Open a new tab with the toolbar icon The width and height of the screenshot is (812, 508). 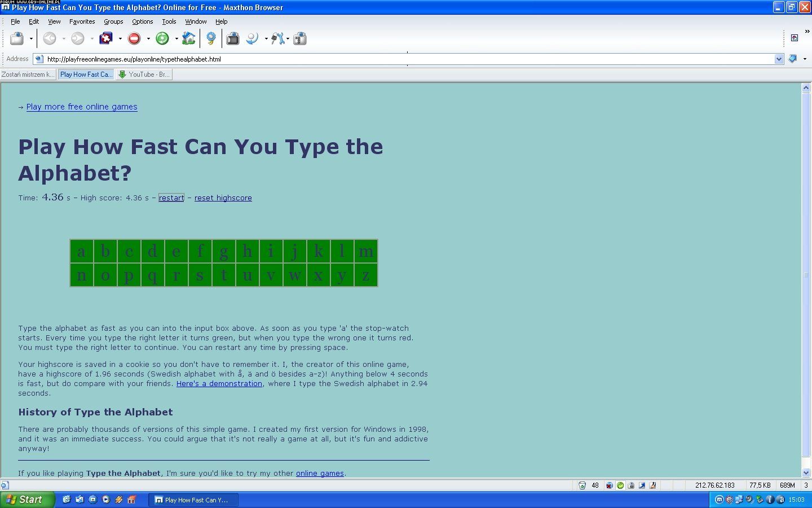click(17, 38)
